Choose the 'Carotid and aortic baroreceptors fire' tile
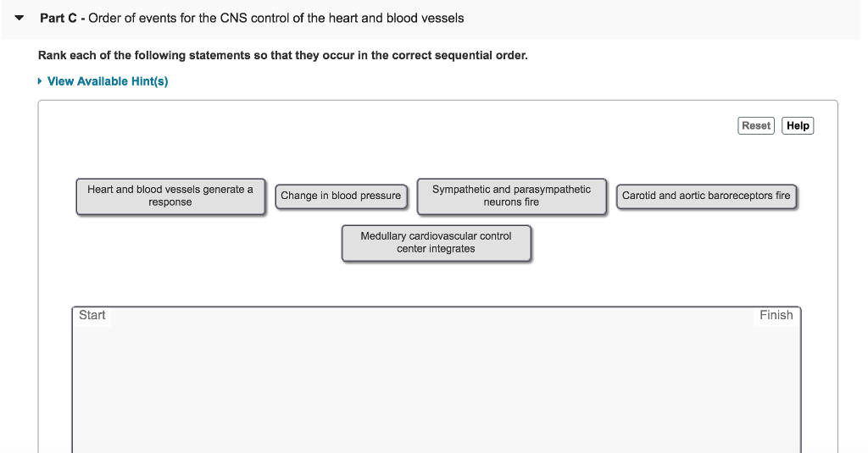 706,196
